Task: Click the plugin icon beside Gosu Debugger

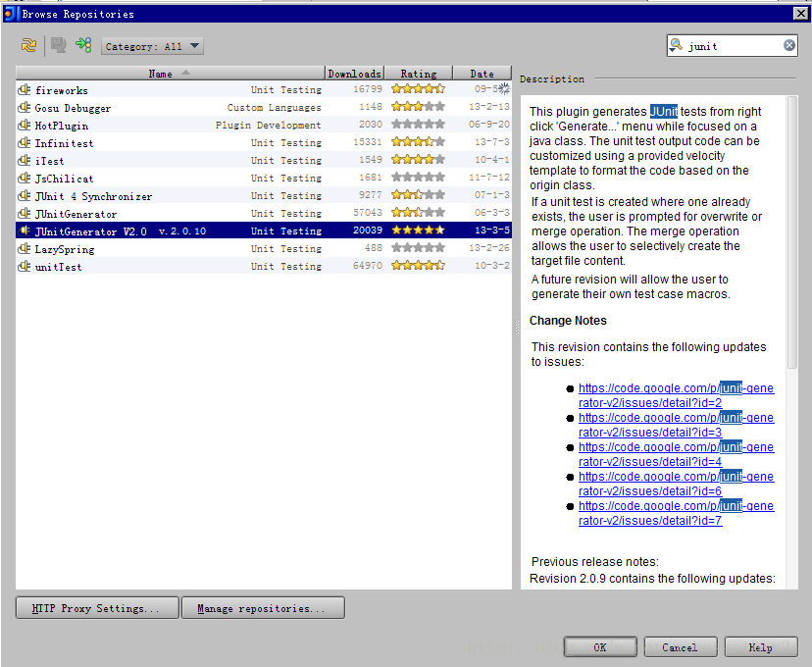Action: pyautogui.click(x=25, y=108)
